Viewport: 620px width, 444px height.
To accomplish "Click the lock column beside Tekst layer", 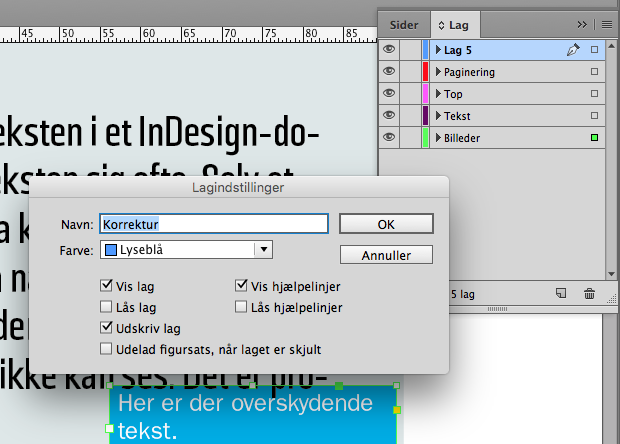I will [x=409, y=116].
